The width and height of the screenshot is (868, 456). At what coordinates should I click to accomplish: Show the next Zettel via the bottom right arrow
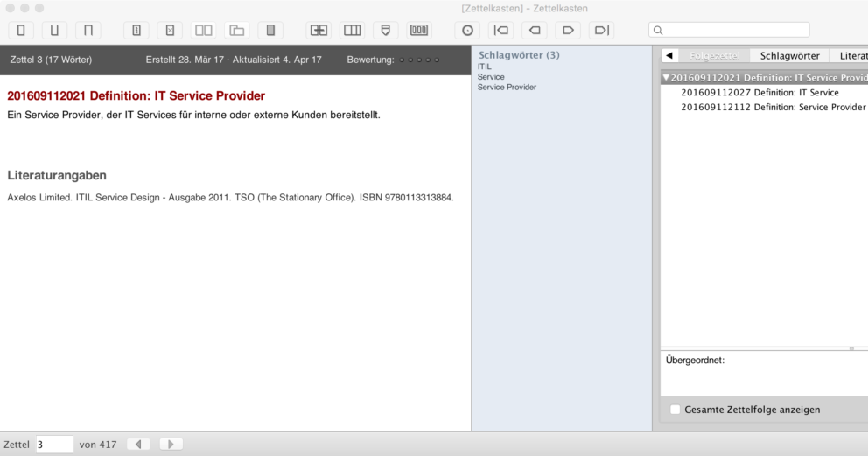point(171,444)
